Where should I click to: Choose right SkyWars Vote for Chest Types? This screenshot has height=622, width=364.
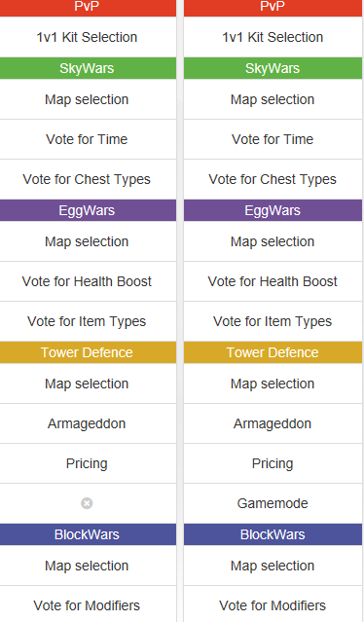click(273, 179)
